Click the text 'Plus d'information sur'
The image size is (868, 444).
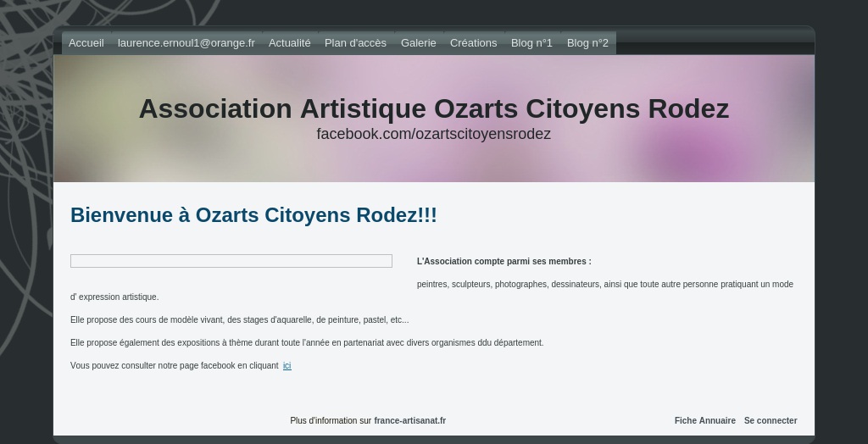click(x=331, y=421)
